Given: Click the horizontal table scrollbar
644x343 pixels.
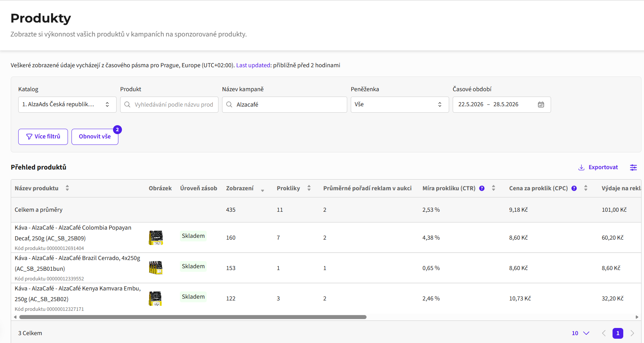Looking at the screenshot, I should coord(193,317).
